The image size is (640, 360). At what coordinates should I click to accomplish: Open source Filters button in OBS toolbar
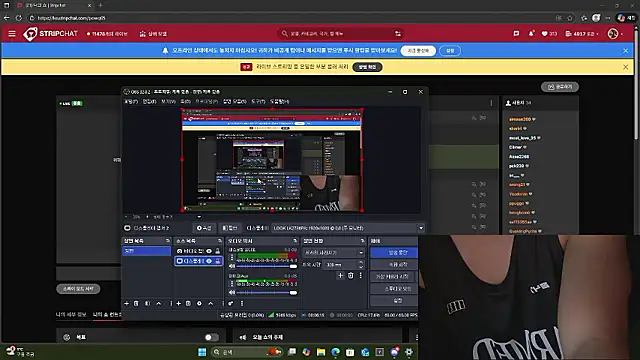[x=230, y=228]
